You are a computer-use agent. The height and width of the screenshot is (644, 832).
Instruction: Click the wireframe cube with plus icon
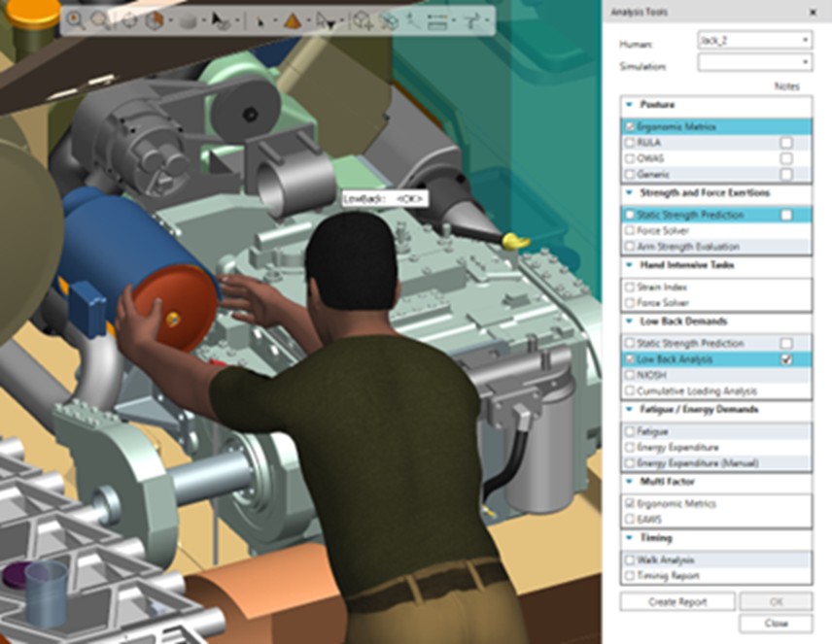[x=364, y=21]
